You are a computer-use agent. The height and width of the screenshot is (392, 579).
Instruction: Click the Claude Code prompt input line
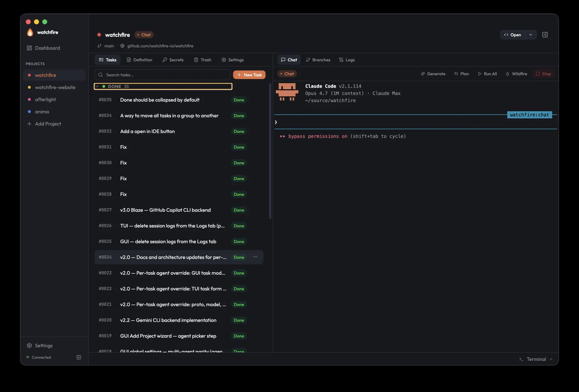coord(416,122)
